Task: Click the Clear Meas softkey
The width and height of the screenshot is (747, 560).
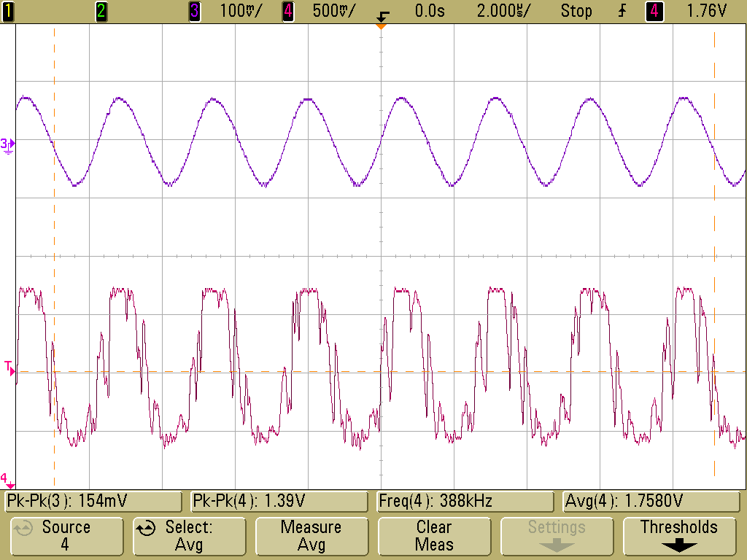Action: coord(434,536)
